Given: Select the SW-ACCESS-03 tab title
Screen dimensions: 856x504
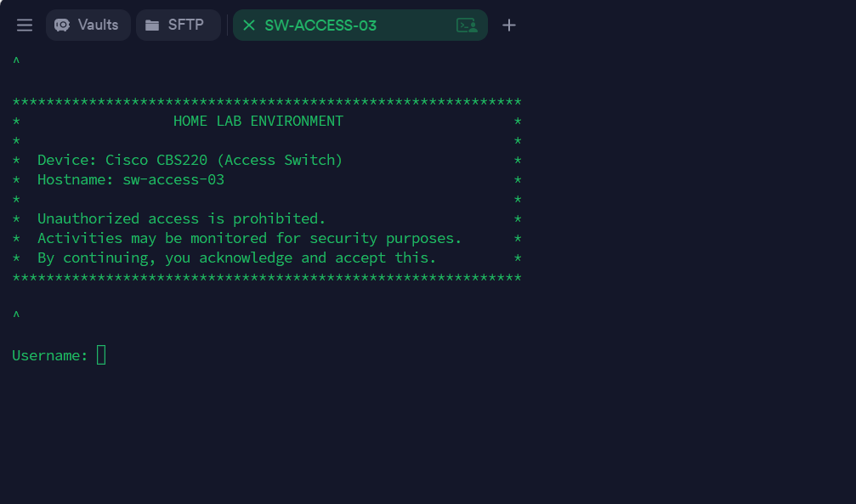Looking at the screenshot, I should point(320,25).
